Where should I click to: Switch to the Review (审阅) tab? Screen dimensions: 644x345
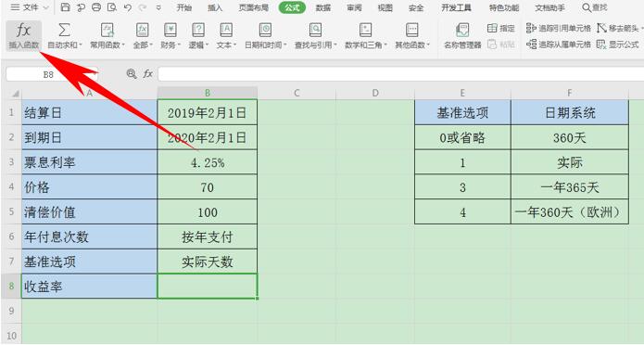354,7
